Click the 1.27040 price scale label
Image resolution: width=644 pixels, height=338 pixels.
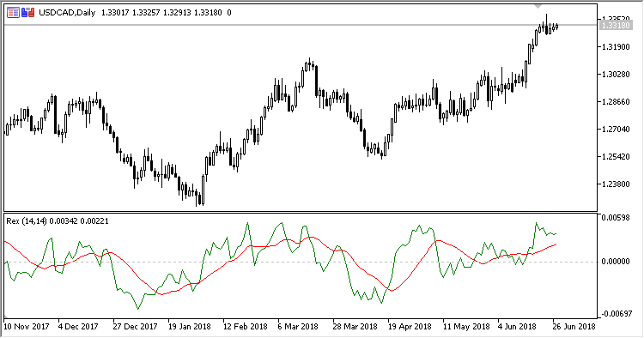pos(616,130)
